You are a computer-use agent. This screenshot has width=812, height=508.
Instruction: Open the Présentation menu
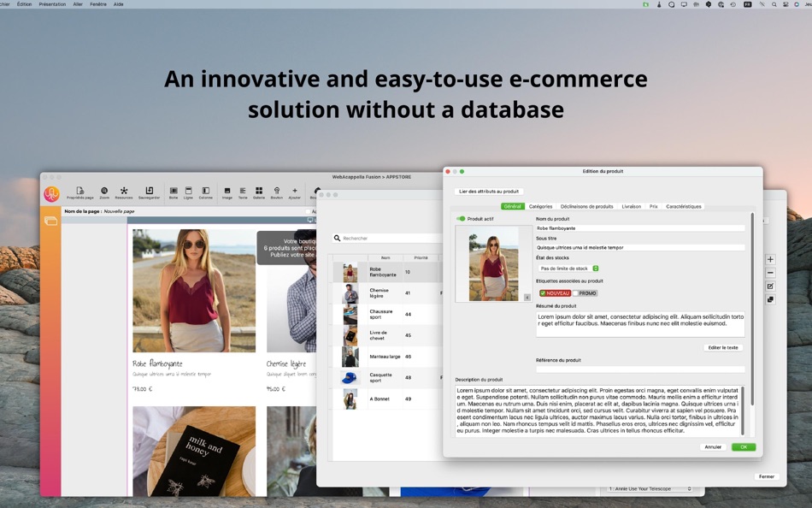point(52,4)
